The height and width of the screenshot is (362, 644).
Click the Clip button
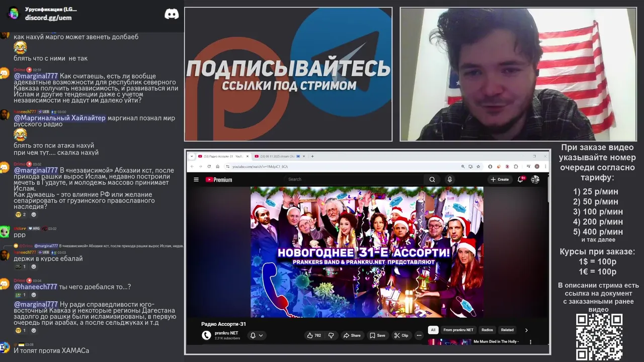pyautogui.click(x=401, y=335)
